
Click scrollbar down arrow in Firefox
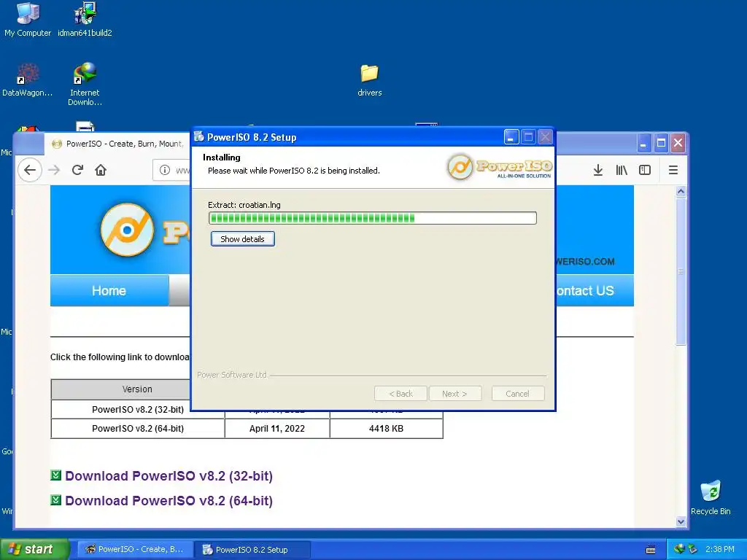tap(681, 522)
